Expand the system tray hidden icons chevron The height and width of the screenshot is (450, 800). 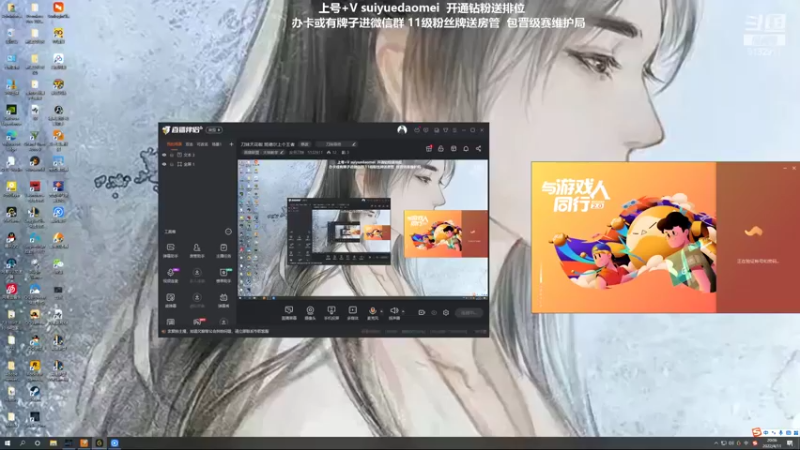pyautogui.click(x=716, y=443)
